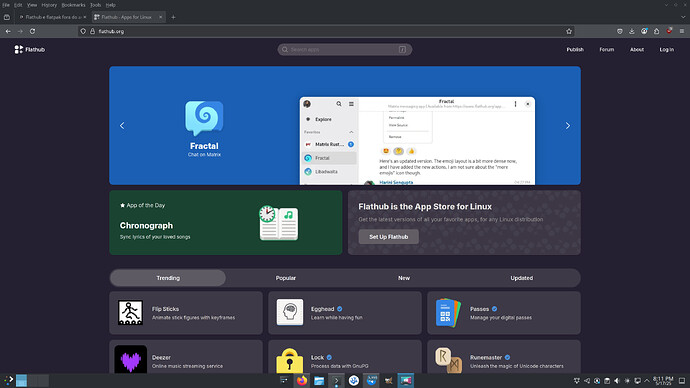The height and width of the screenshot is (388, 690).
Task: Go forward one page
Action: (x=20, y=31)
